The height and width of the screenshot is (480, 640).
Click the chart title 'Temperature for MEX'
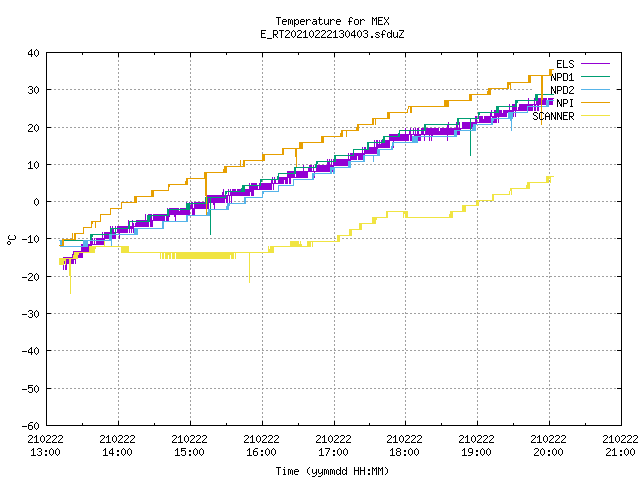click(332, 21)
